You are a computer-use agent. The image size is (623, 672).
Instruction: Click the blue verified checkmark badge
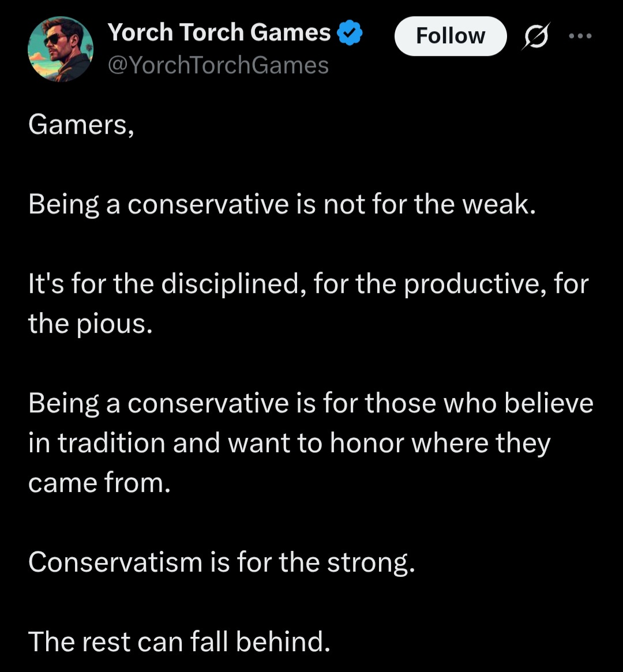pyautogui.click(x=350, y=34)
